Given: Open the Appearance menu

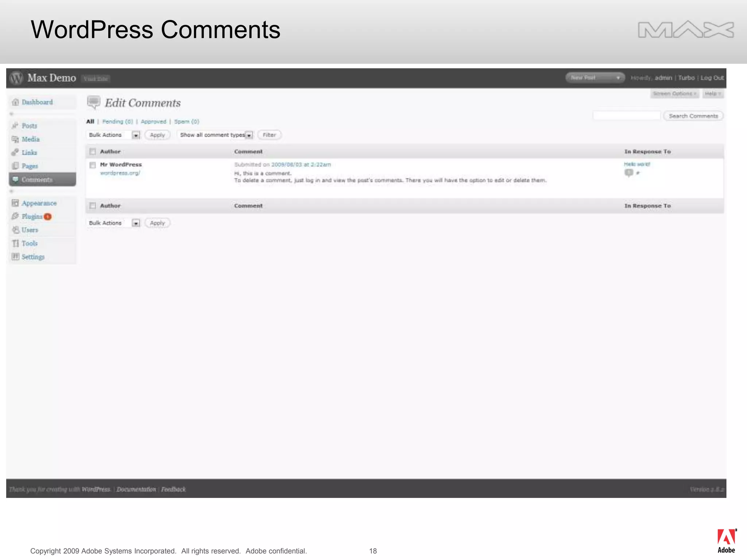Looking at the screenshot, I should 39,203.
